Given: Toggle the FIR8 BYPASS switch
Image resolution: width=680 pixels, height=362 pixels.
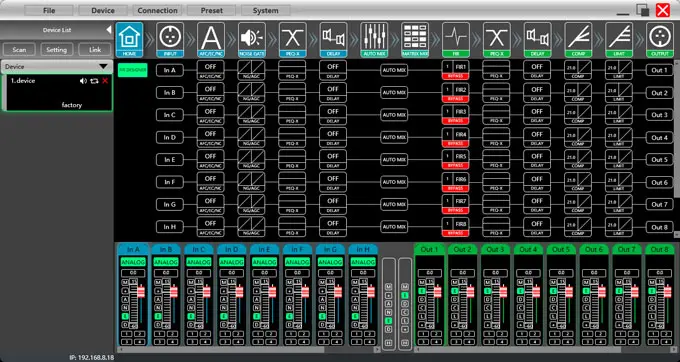Looking at the screenshot, I should coord(455,233).
